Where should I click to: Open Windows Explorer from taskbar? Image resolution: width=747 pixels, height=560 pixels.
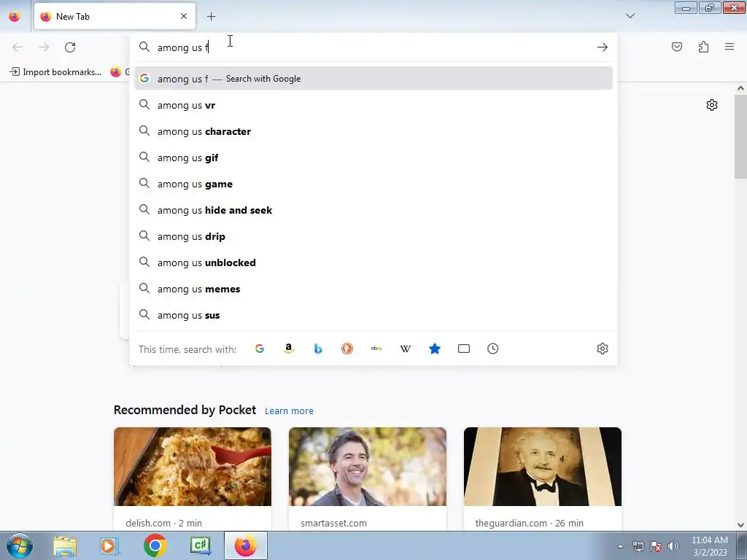coord(65,545)
